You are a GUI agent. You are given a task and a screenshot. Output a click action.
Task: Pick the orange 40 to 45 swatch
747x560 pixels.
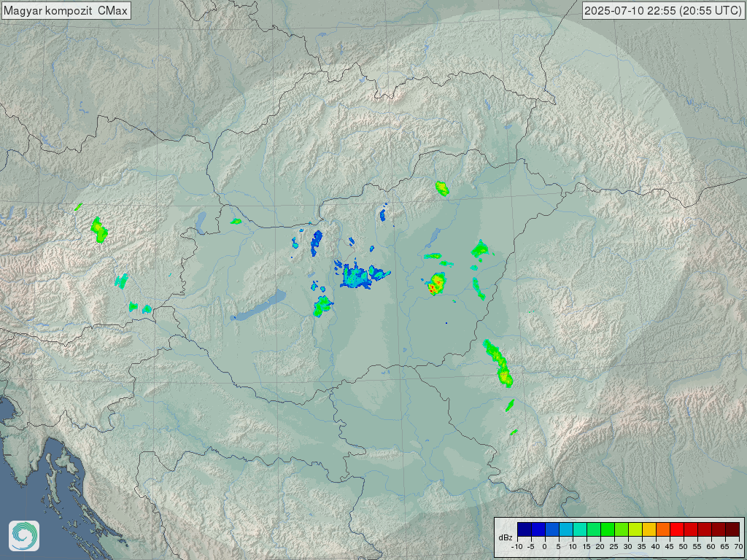pyautogui.click(x=663, y=529)
